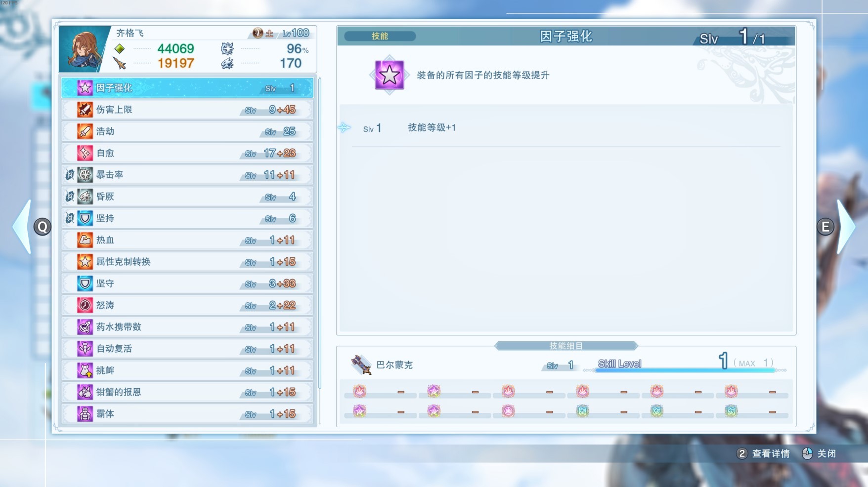Select the 技能 tab label
Viewport: 868px width, 487px height.
pos(380,36)
